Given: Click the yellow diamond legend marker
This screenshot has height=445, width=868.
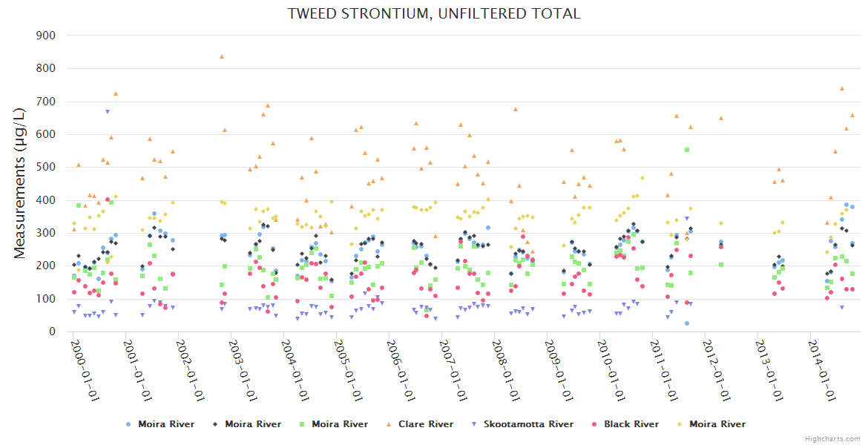Looking at the screenshot, I should pyautogui.click(x=680, y=424).
